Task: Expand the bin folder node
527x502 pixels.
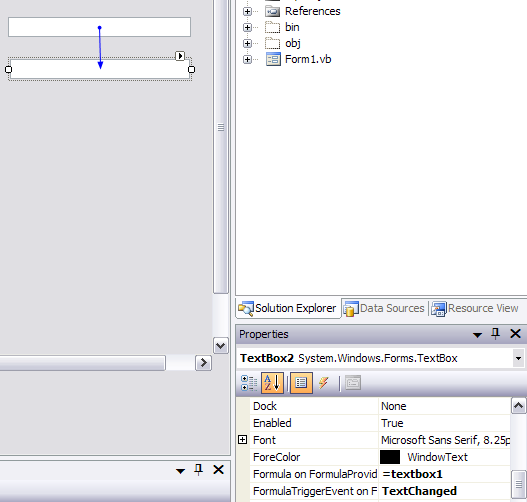Action: 247,27
